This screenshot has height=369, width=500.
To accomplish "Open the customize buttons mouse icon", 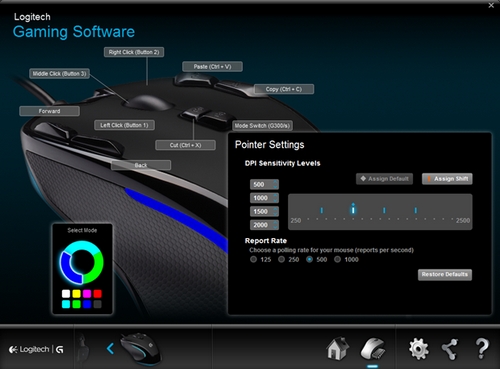I will (x=373, y=348).
